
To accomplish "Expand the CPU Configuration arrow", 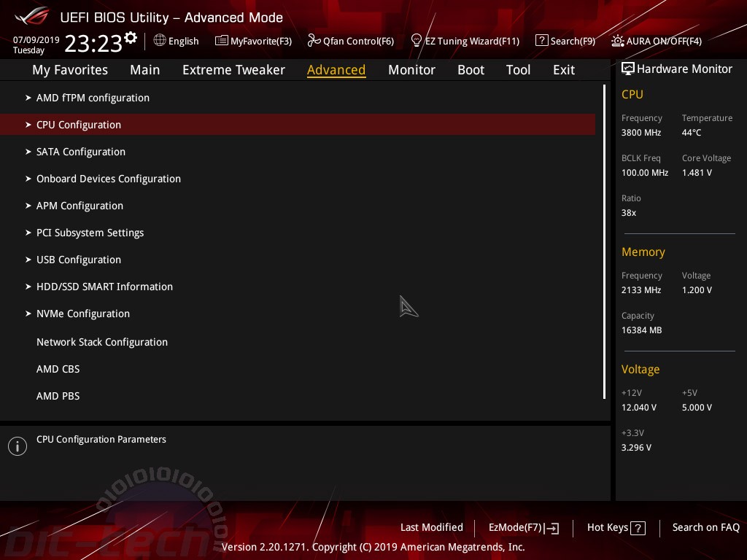I will 28,125.
